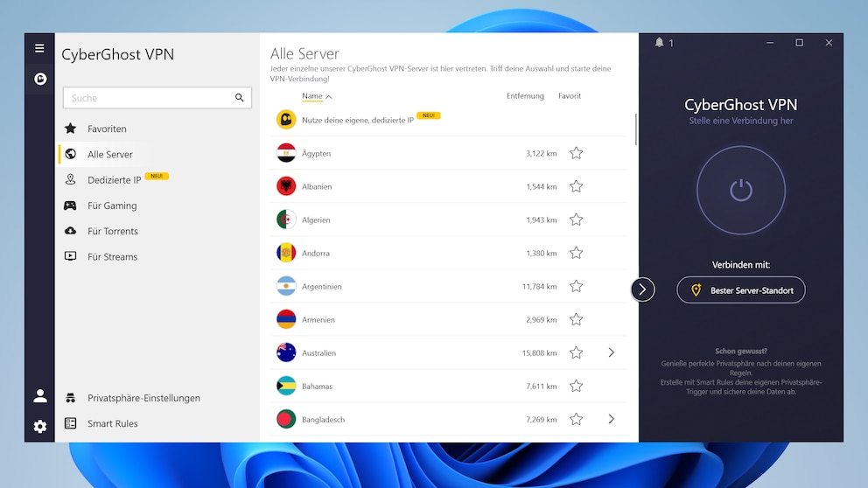Click the Bangladesch flag icon
This screenshot has height=488, width=868.
286,419
